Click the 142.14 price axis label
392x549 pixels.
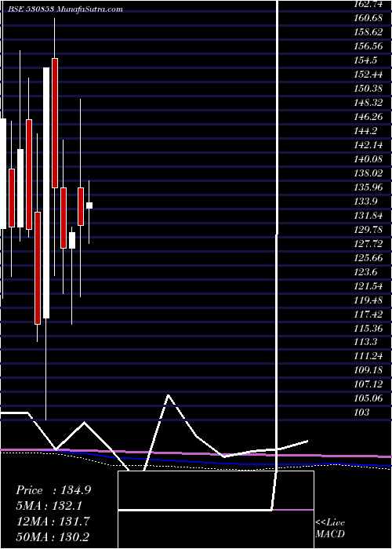click(368, 144)
